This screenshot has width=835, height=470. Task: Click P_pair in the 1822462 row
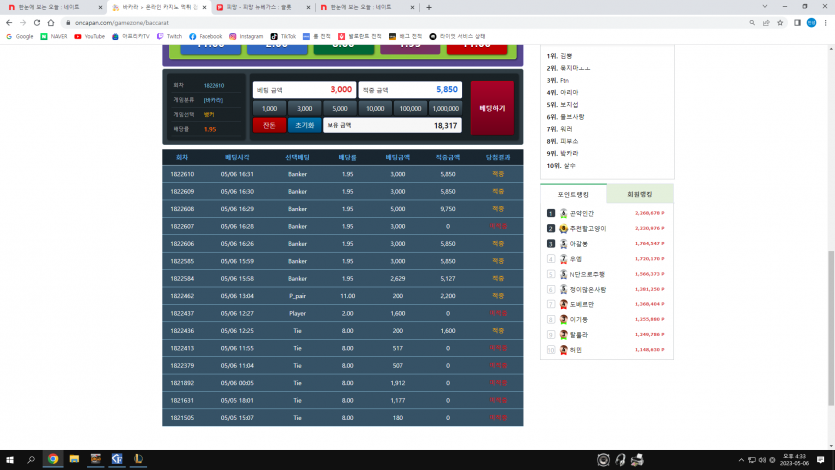click(x=297, y=296)
